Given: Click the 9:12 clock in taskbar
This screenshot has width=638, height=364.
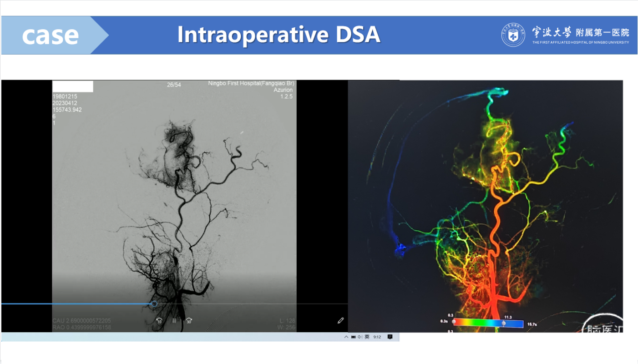Looking at the screenshot, I should coord(377,337).
